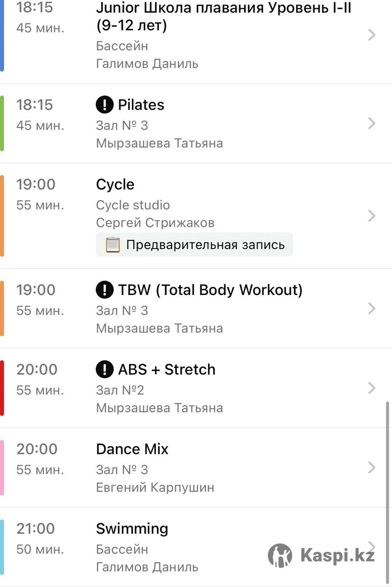Viewport: 392px width, 587px height.
Task: Expand the Cycle class with its chevron
Action: tap(371, 216)
